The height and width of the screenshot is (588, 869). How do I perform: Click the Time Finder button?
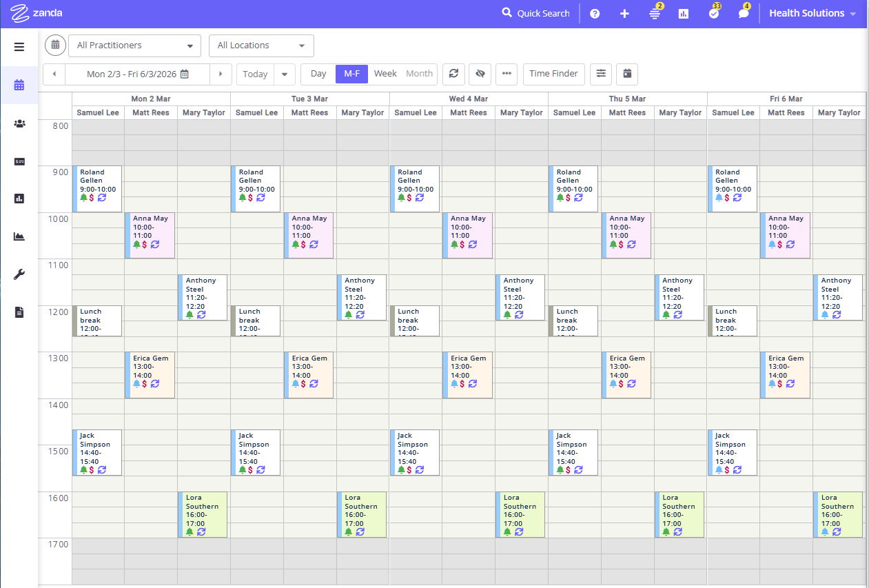(x=553, y=74)
